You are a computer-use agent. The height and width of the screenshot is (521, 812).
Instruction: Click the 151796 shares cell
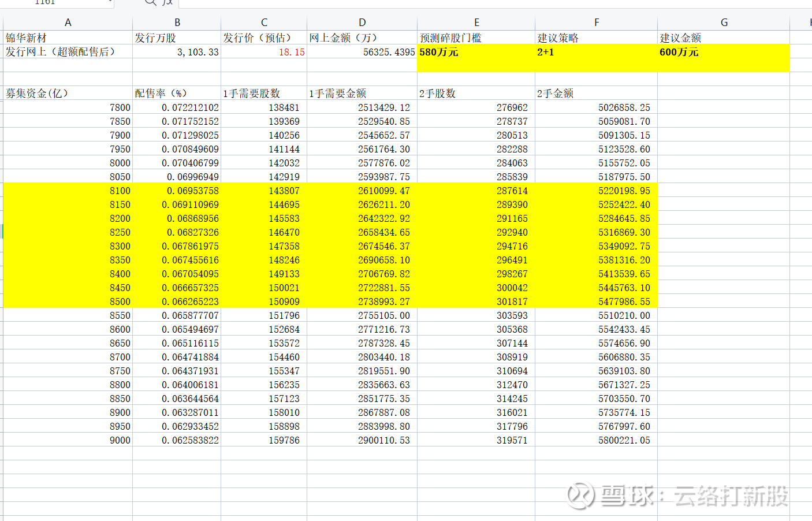click(x=264, y=315)
